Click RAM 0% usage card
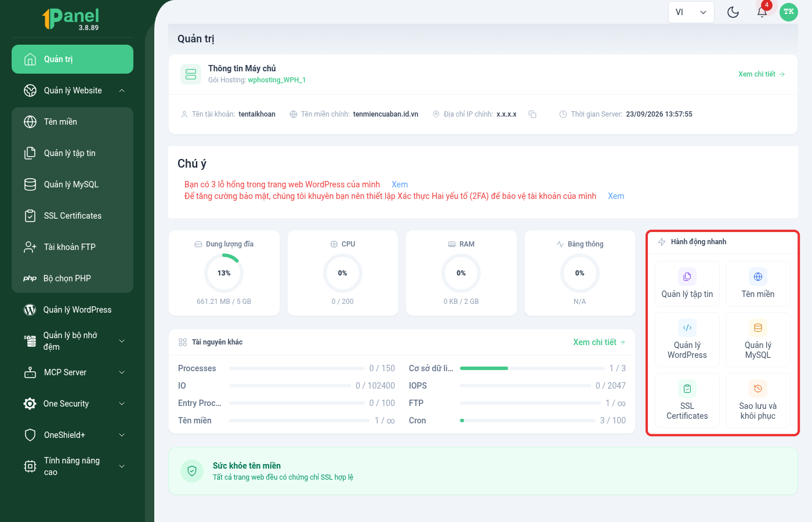Viewport: 812px width, 522px height. [461, 273]
